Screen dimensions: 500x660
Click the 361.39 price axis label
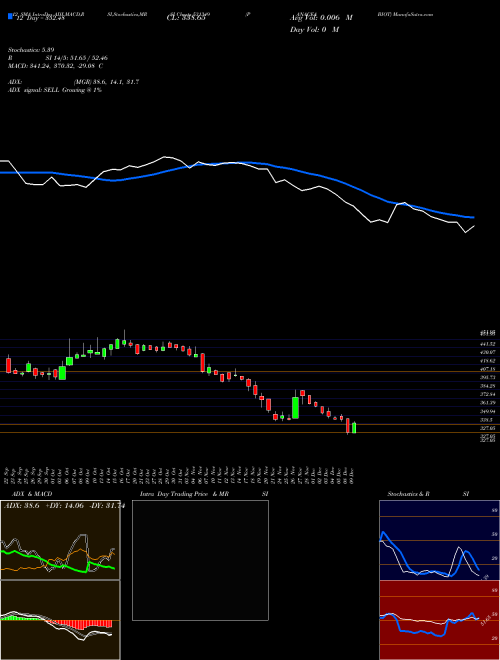487,403
